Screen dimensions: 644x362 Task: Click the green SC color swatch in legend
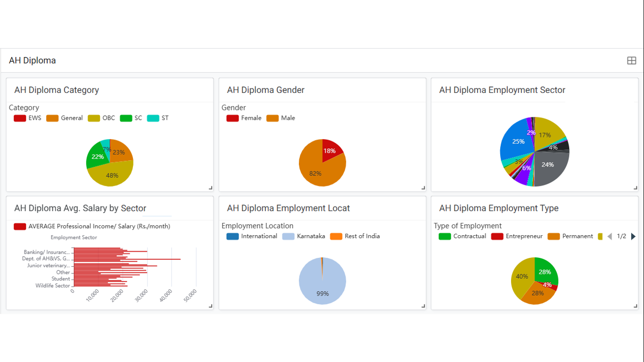[126, 118]
